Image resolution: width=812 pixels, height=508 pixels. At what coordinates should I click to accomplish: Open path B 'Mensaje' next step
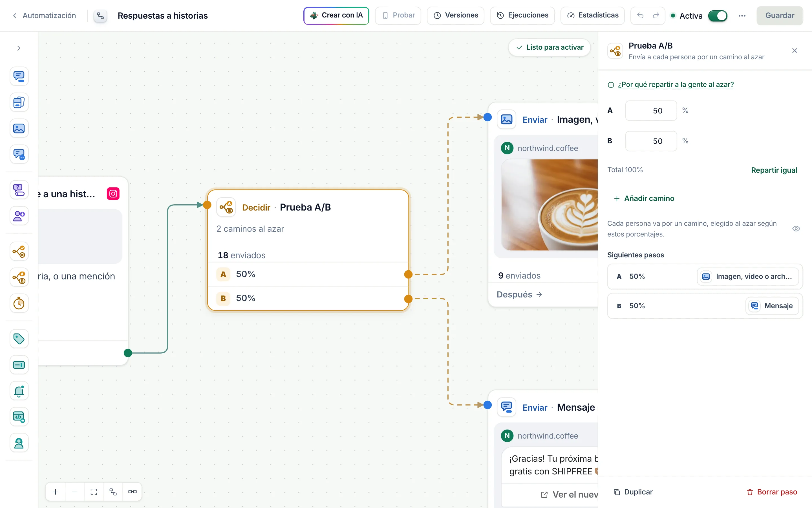coord(772,306)
